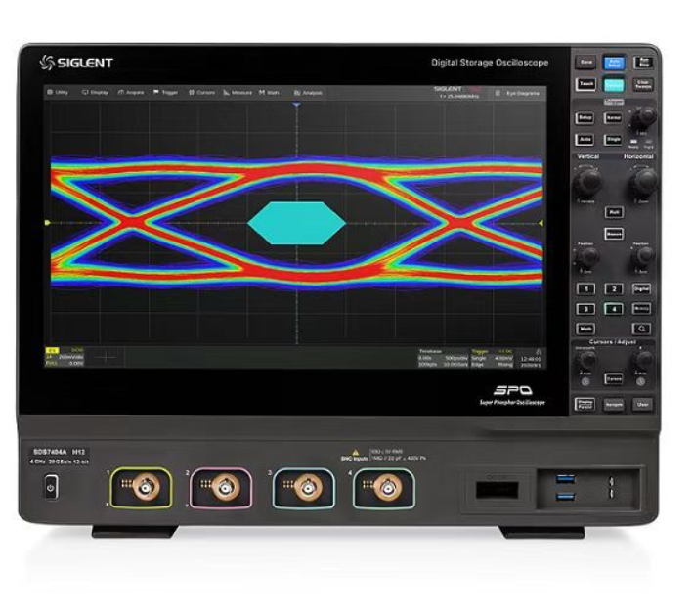Screen dimensions: 693x616
Task: Toggle the Run/Stop button
Action: (x=642, y=62)
